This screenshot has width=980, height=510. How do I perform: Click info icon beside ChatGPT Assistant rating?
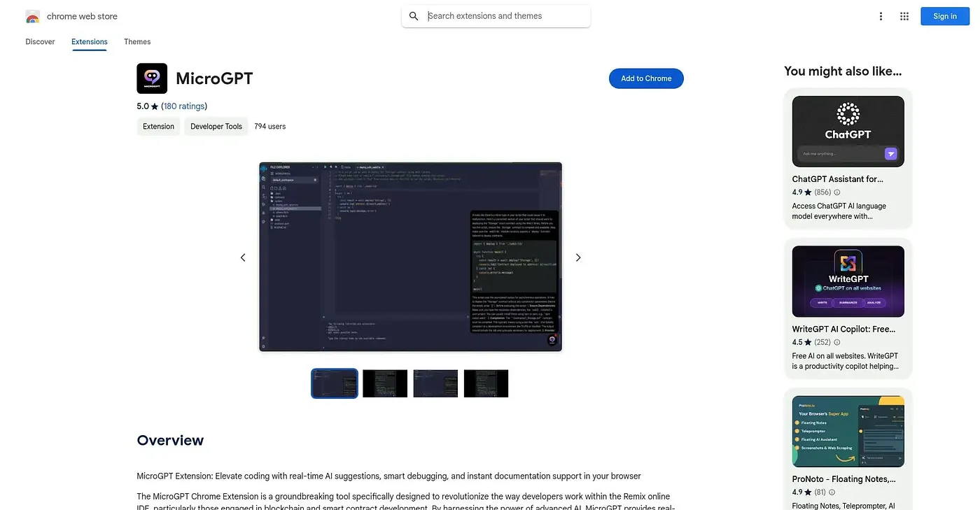[x=837, y=192]
